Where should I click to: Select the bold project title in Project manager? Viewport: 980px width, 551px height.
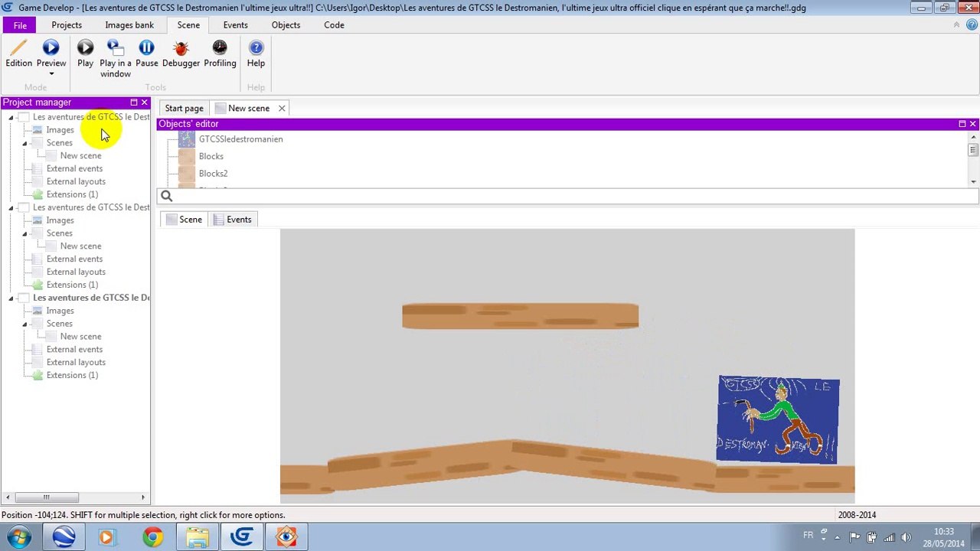[x=91, y=298]
